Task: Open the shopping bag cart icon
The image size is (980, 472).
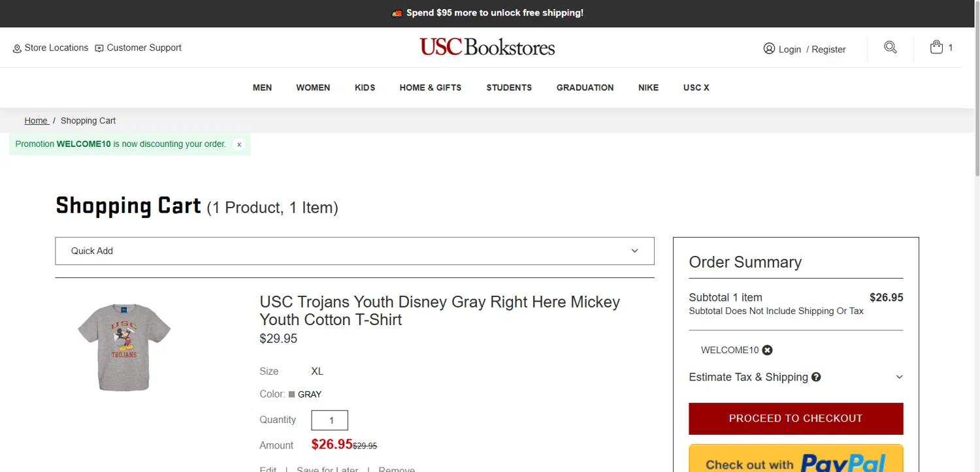Action: (x=936, y=47)
